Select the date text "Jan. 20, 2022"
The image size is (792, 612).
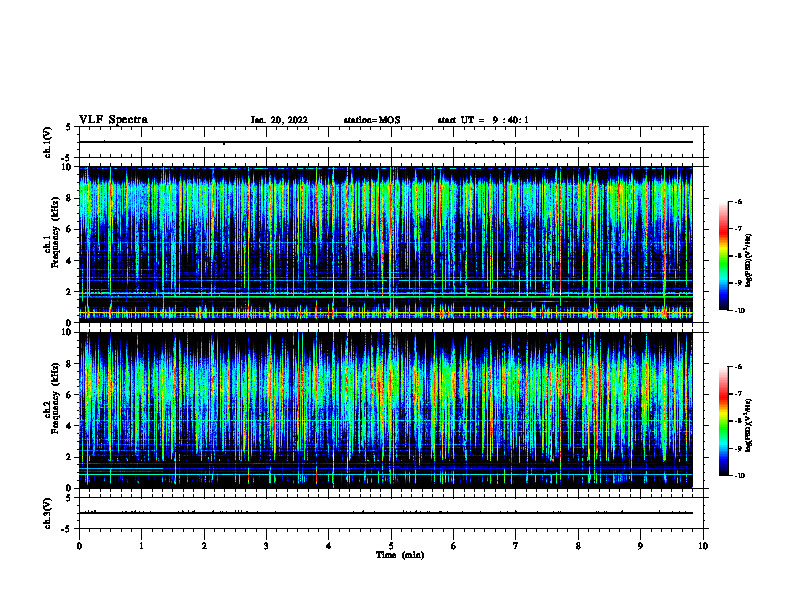pyautogui.click(x=279, y=120)
